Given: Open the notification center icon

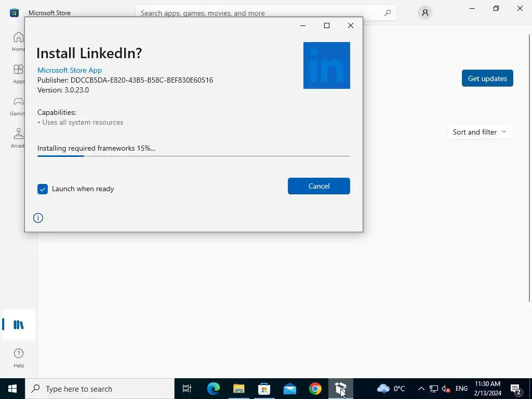Looking at the screenshot, I should tap(516, 389).
